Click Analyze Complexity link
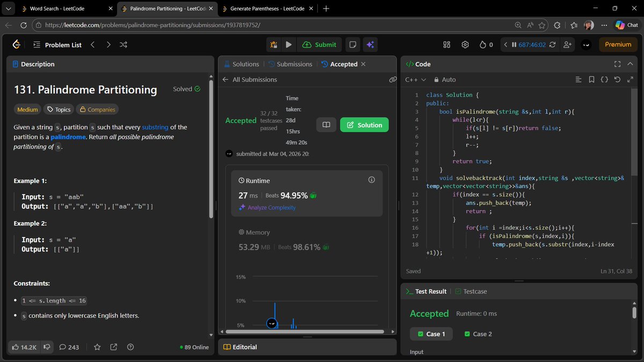Image resolution: width=644 pixels, height=362 pixels. point(267,208)
